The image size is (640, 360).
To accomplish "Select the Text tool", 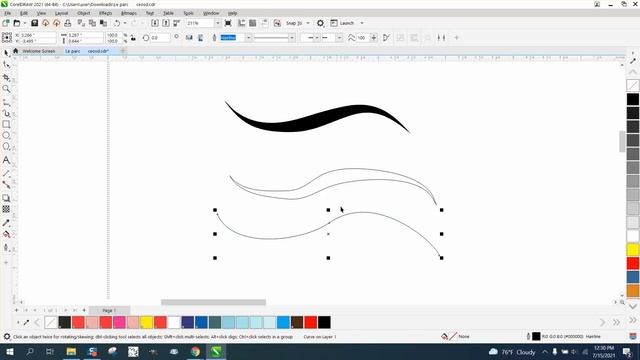I will tap(6, 160).
